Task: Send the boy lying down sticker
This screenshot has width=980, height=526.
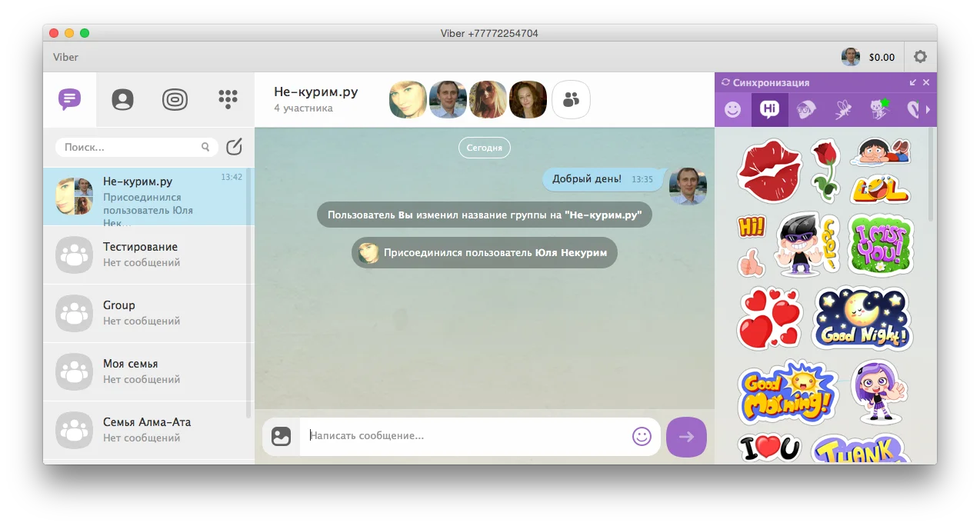Action: pyautogui.click(x=882, y=152)
